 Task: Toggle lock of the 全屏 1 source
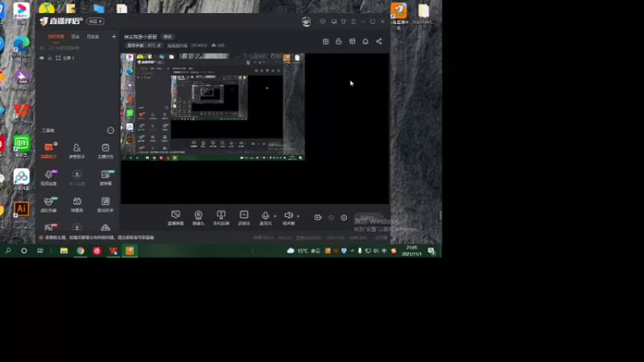50,58
